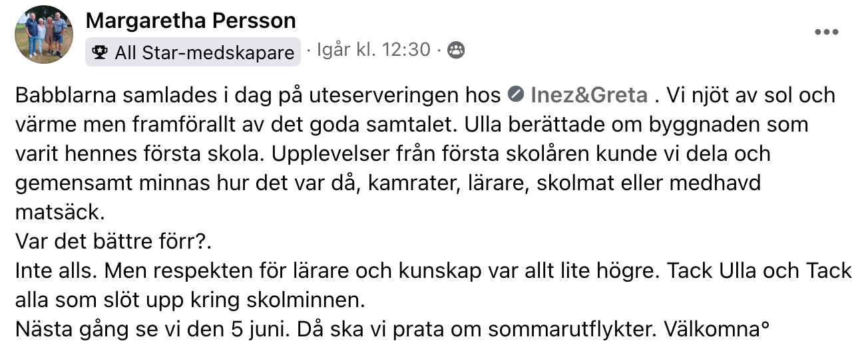
Task: Click the trophy icon in All Star badge
Action: click(x=102, y=53)
